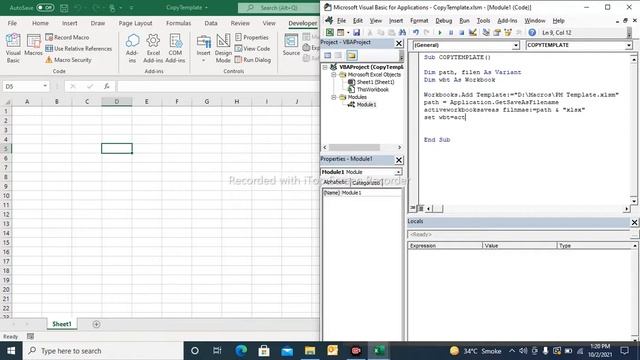Click column D header in Excel
640x360 pixels.
(117, 101)
